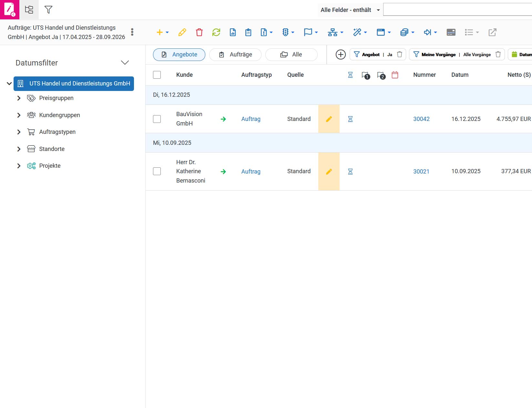
Task: Collapse the Datumsfilter section chevron
Action: point(125,63)
